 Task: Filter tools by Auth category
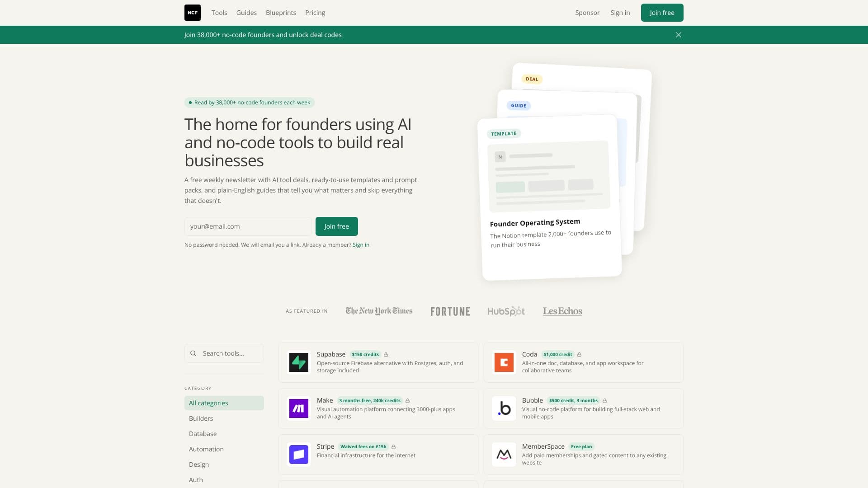[x=224, y=480]
